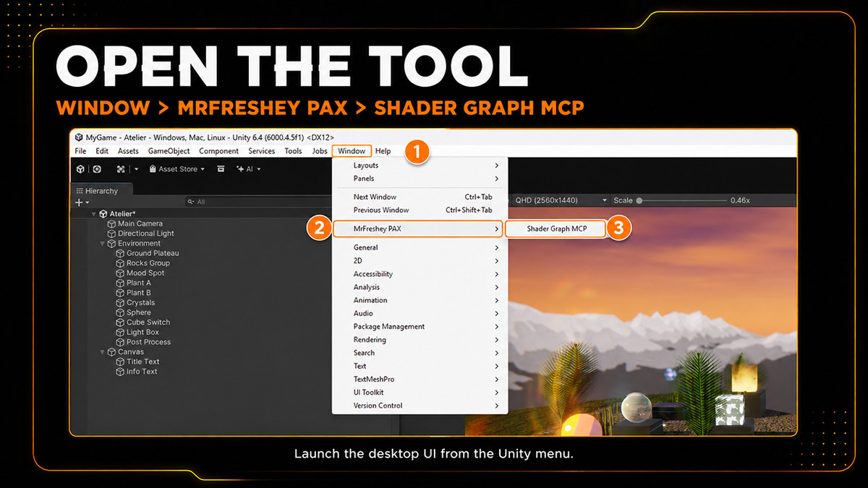Image resolution: width=868 pixels, height=488 pixels.
Task: Click cube icon next to Directional Light
Action: coord(111,234)
